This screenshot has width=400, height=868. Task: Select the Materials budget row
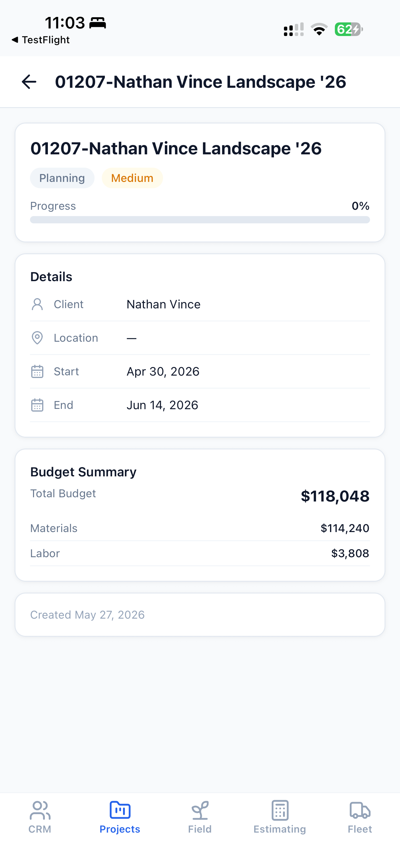[x=200, y=528]
